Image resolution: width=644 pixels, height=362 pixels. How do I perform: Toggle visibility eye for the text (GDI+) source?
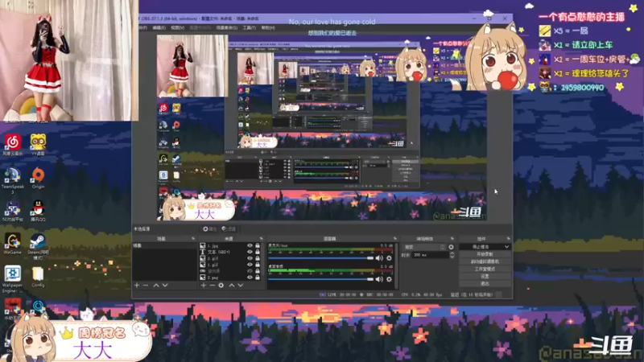[250, 252]
